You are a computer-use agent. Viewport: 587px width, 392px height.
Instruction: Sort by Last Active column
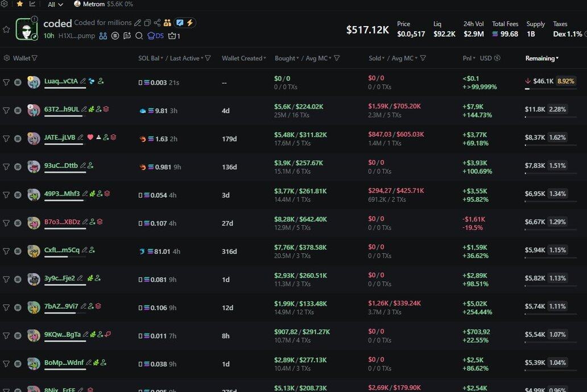click(x=187, y=58)
